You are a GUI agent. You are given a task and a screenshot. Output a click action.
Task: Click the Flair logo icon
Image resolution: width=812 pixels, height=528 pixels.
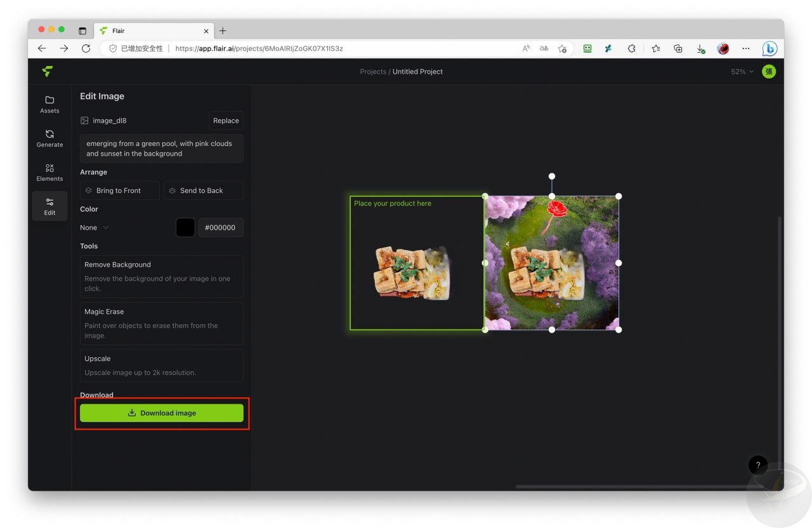coord(47,72)
